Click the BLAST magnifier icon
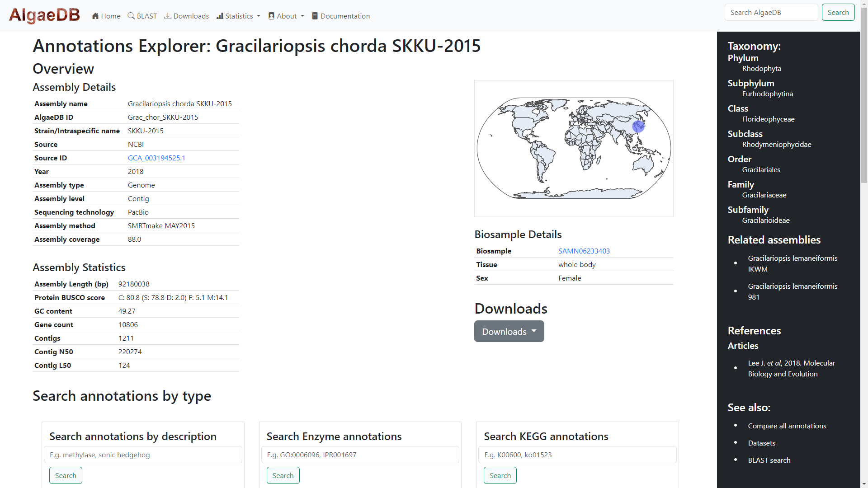 (131, 16)
